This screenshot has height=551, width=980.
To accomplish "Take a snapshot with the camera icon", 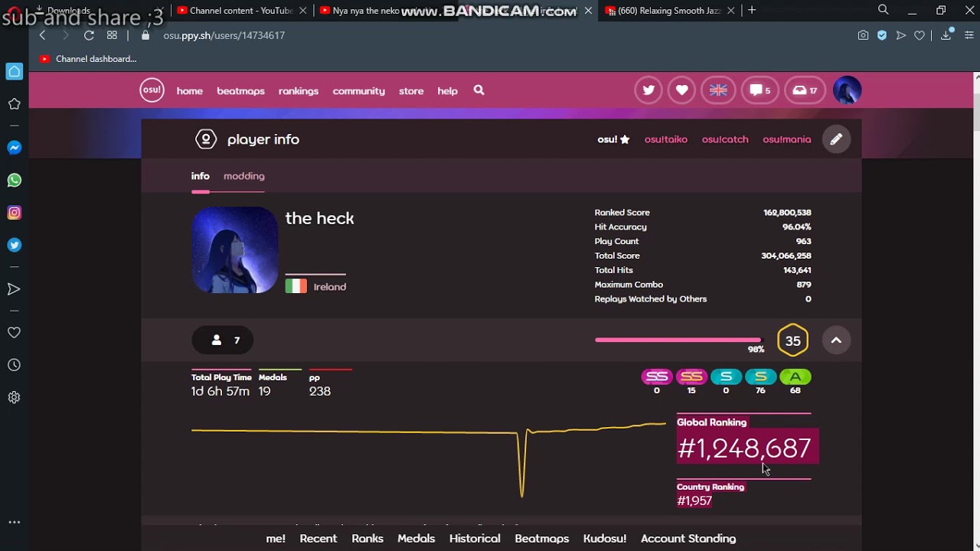I will click(863, 35).
